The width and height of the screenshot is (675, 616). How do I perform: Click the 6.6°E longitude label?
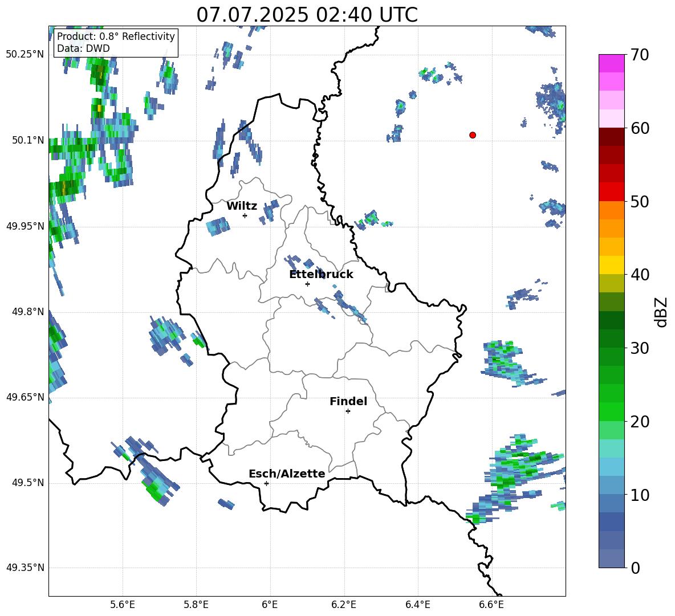(x=491, y=605)
